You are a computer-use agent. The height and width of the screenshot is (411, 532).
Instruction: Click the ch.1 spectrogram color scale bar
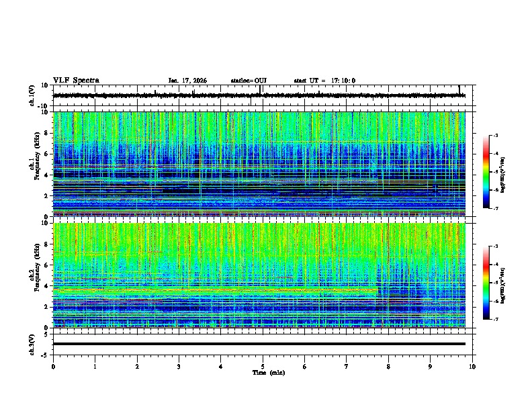click(486, 172)
